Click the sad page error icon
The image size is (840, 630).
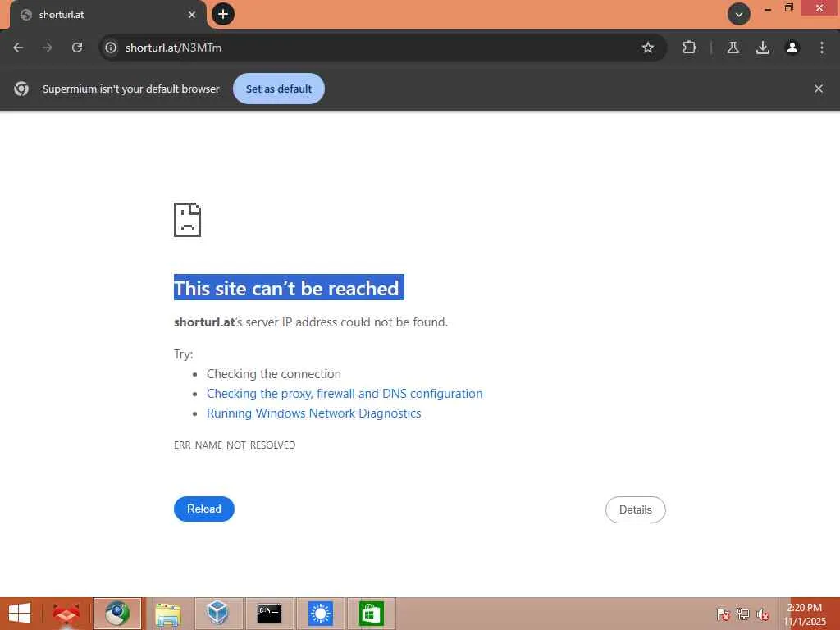(x=188, y=220)
